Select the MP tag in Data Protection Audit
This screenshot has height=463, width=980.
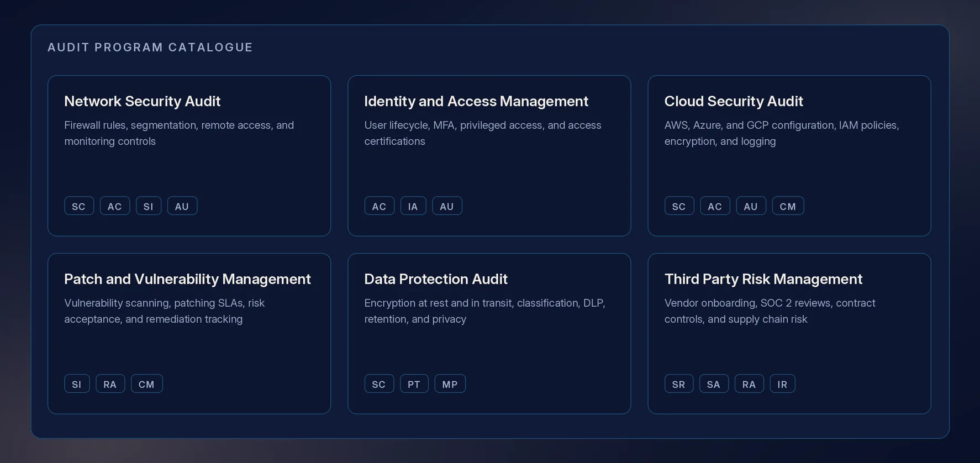pos(450,384)
